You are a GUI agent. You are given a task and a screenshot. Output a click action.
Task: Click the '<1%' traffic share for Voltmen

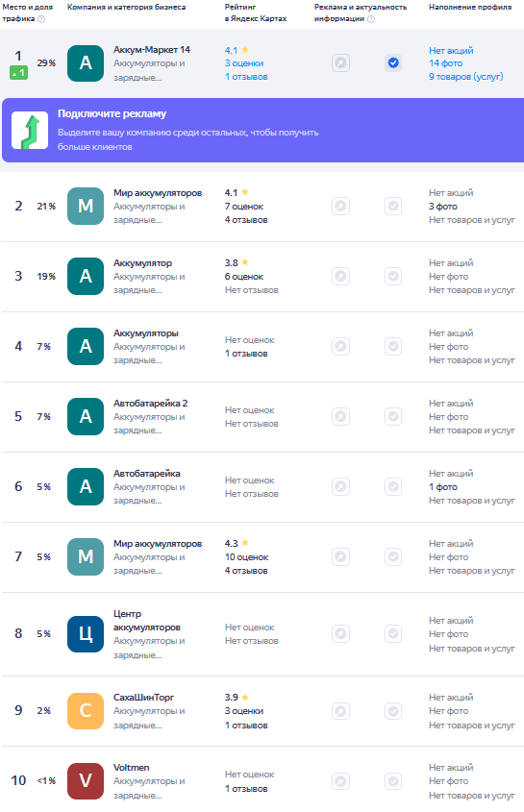tap(46, 781)
